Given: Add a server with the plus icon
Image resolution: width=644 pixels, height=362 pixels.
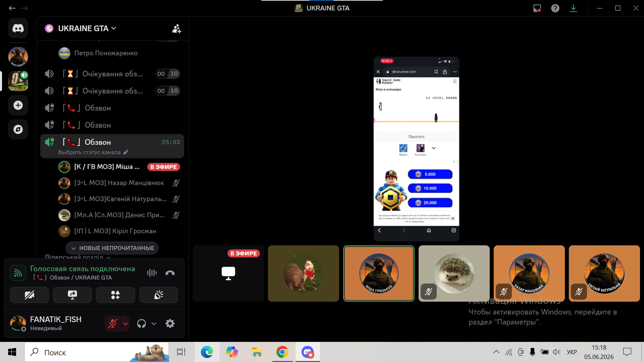Looking at the screenshot, I should click(x=18, y=106).
